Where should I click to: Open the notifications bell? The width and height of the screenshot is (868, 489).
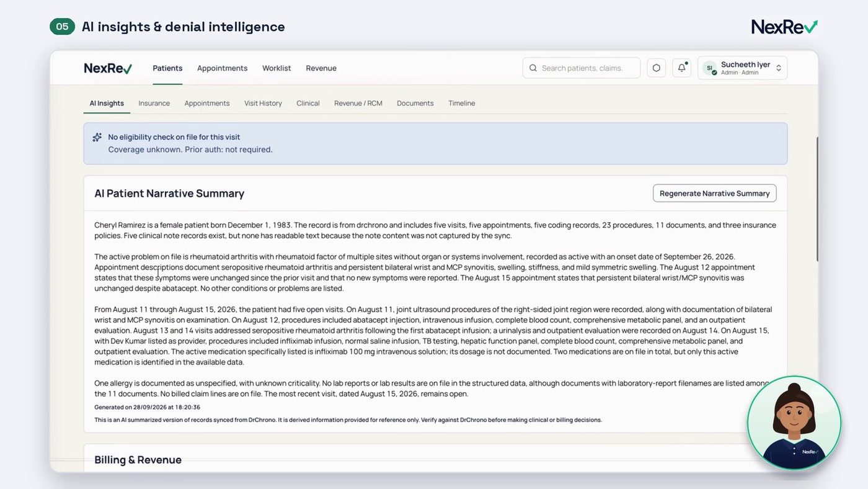click(x=682, y=68)
